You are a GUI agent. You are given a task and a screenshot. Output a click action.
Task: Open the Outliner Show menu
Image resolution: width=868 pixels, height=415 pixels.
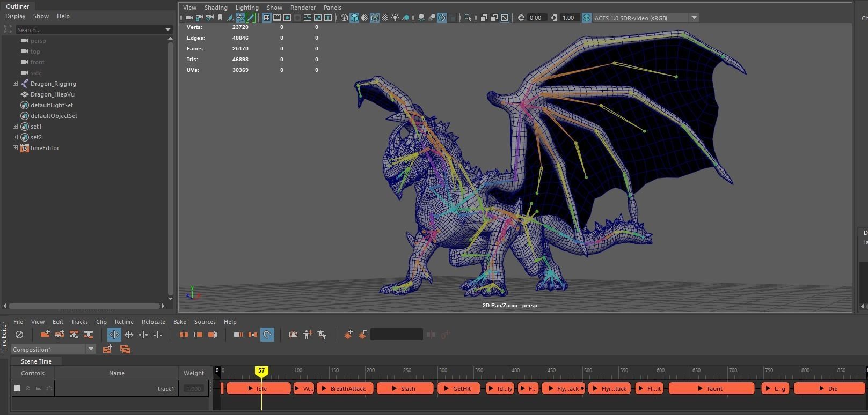click(x=41, y=16)
